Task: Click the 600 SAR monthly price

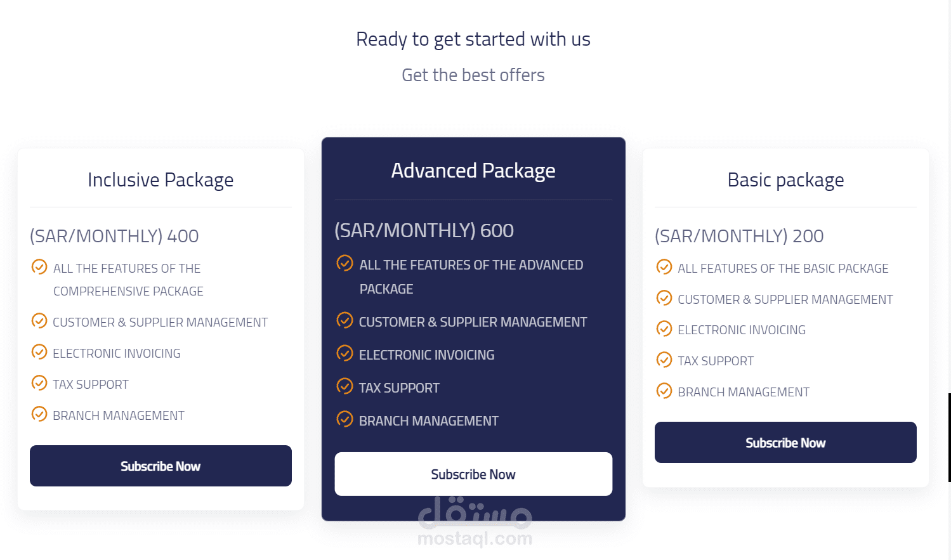Action: click(x=424, y=230)
